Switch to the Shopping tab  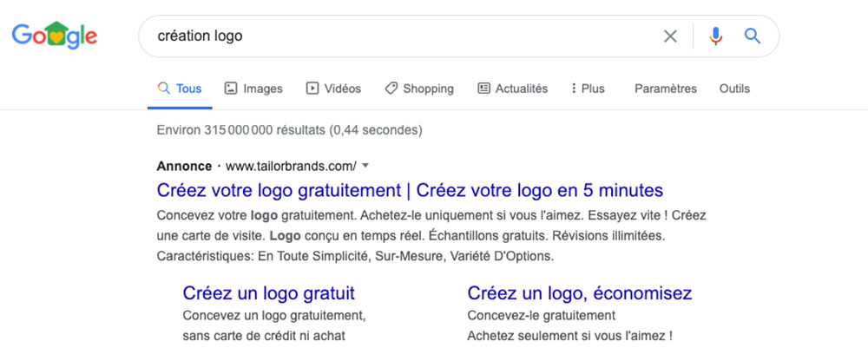click(x=419, y=89)
